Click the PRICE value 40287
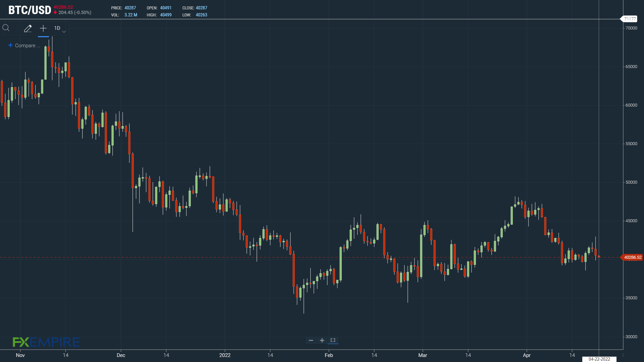Viewport: 644px width, 362px height. [x=130, y=8]
